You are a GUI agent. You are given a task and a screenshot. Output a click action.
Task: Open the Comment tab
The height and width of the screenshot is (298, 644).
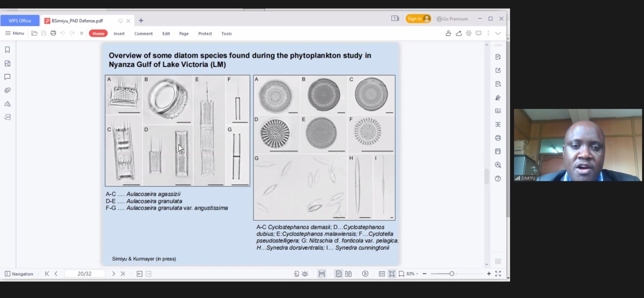[143, 34]
